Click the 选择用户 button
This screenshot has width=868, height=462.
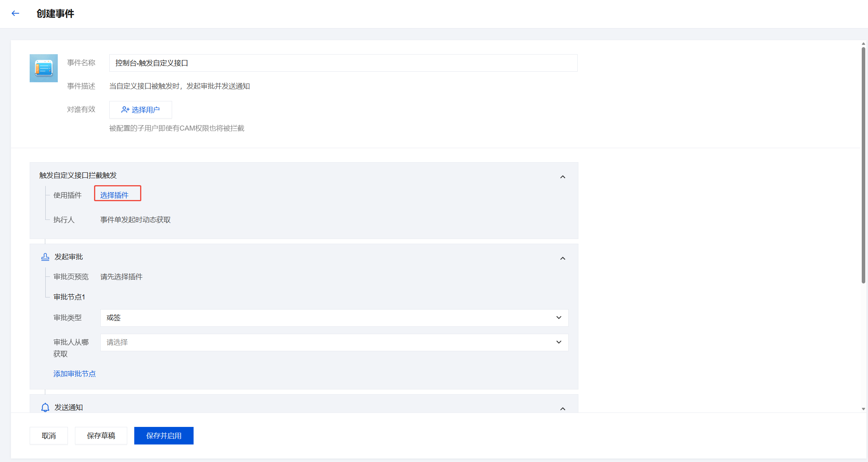click(x=141, y=110)
